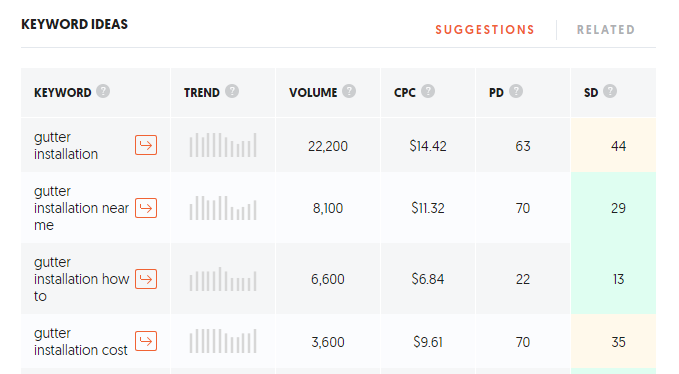Click the trend chart for gutter installation cost
The image size is (679, 374).
coord(223,341)
